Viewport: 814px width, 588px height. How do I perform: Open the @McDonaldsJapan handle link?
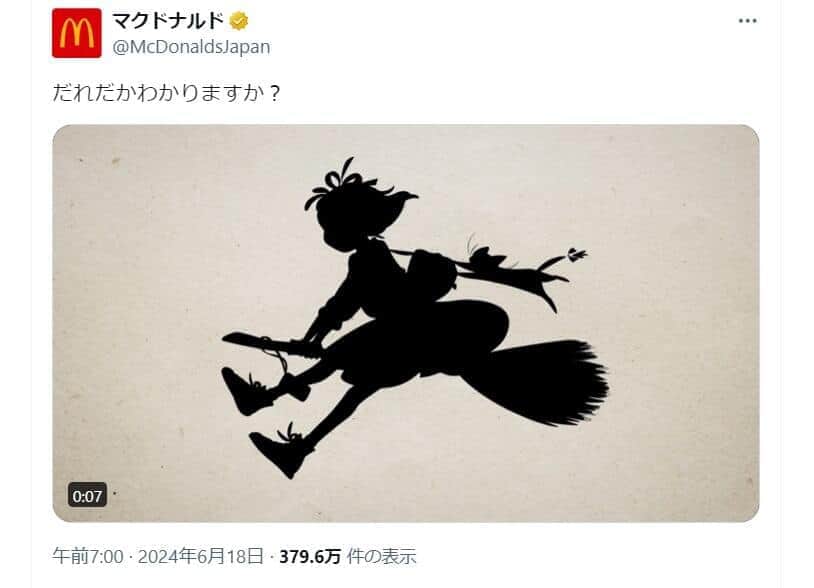(192, 47)
